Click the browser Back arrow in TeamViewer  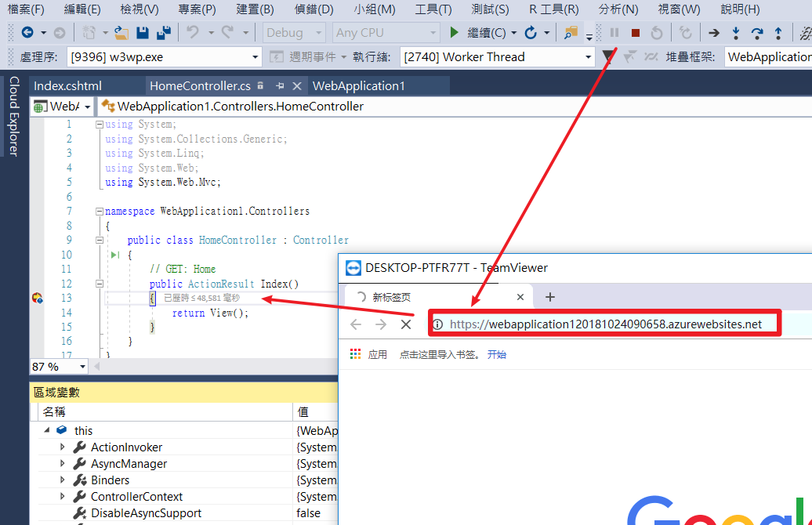tap(356, 324)
